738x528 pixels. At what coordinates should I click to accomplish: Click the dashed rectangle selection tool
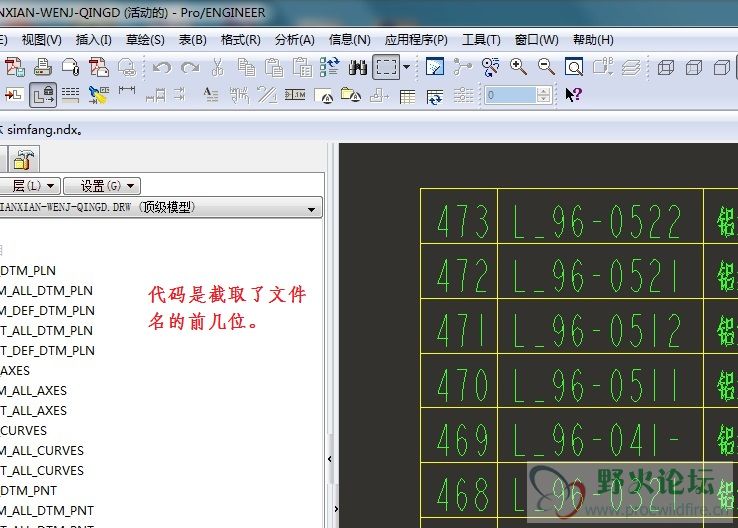[x=386, y=67]
